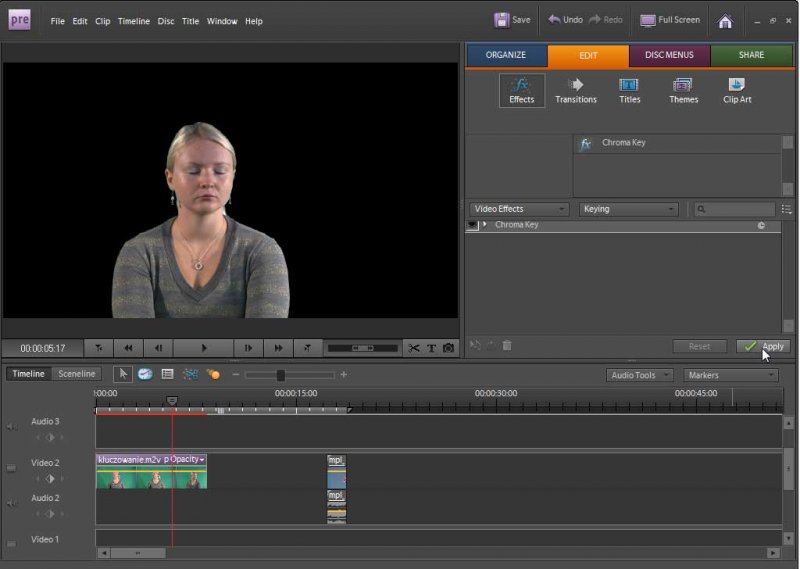Open the Timeline menu
This screenshot has width=800, height=569.
[x=133, y=21]
